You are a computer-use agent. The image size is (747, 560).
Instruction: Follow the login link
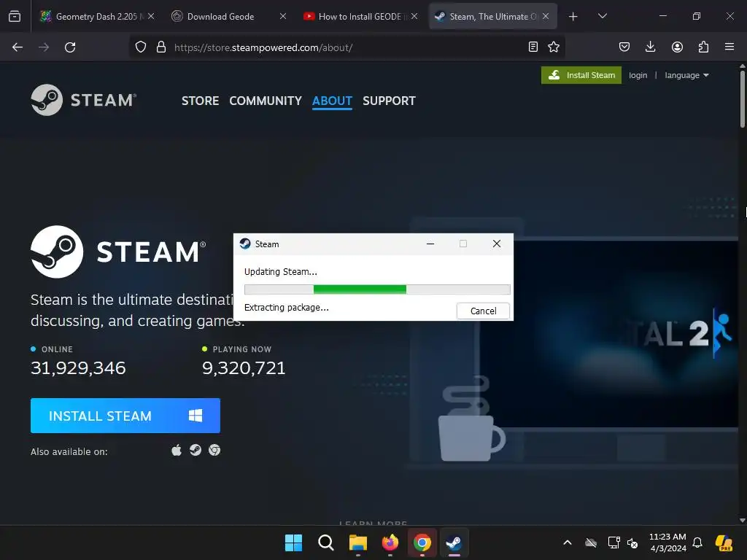pos(638,75)
